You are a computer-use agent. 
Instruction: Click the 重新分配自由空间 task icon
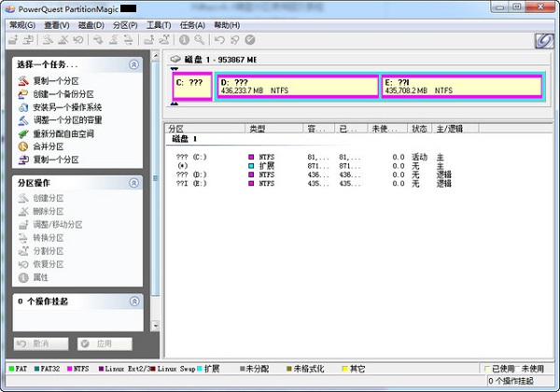point(23,133)
